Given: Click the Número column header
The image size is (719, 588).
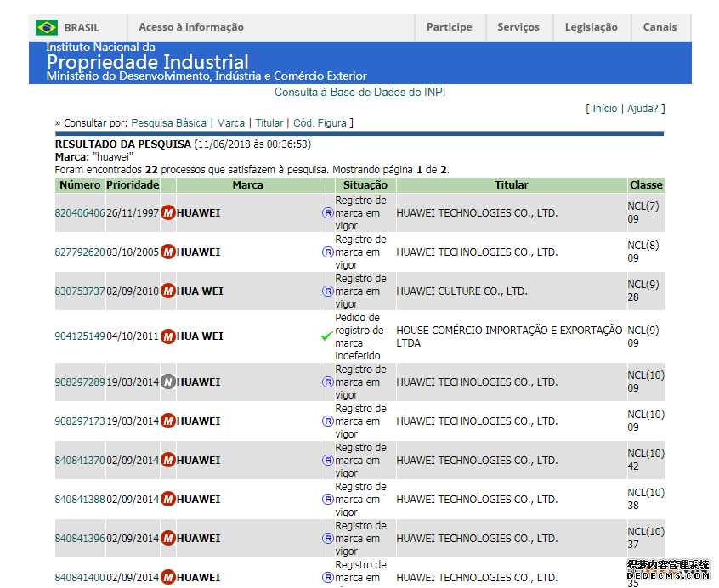Looking at the screenshot, I should pos(80,184).
